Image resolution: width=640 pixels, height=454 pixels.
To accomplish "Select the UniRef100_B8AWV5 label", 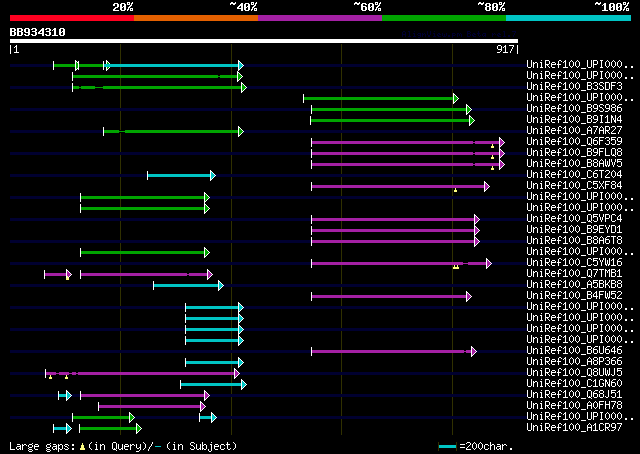I will tap(574, 164).
